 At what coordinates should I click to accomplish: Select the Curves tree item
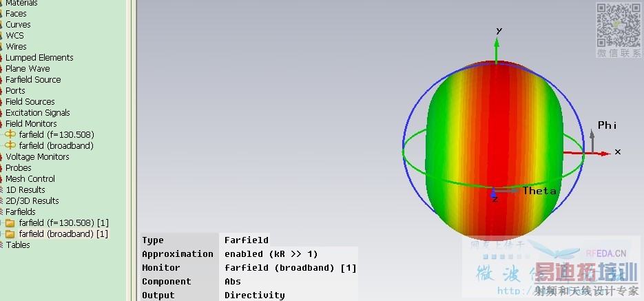18,25
